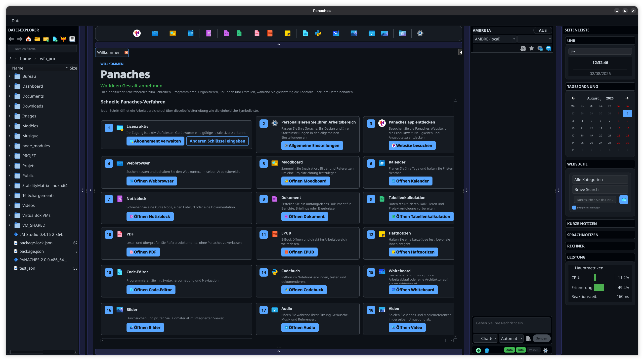Open the Datei menu
Screen dimensions: 644x361
coord(16,21)
